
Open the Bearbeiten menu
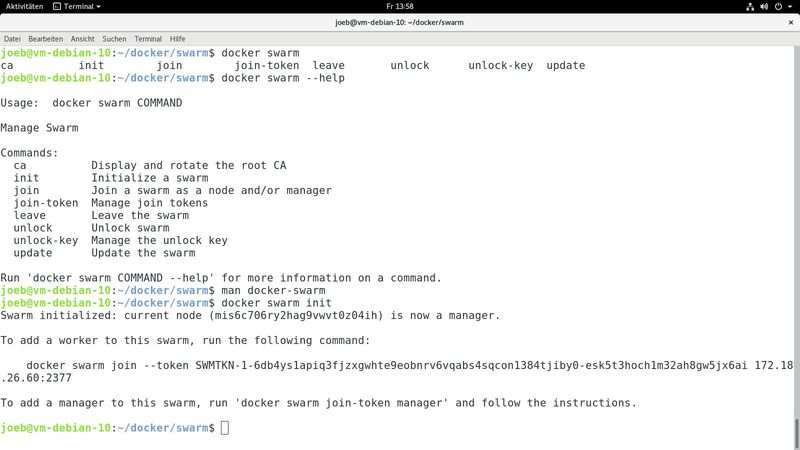[x=46, y=37]
